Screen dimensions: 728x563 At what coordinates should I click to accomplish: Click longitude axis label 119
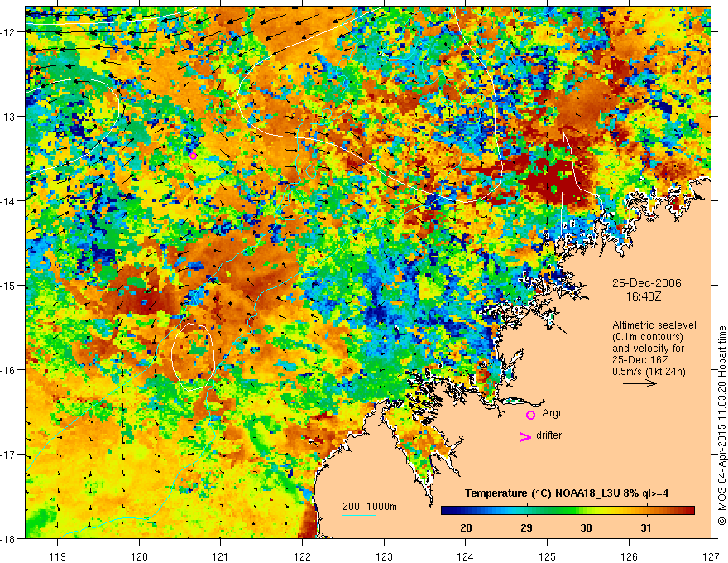pos(58,556)
